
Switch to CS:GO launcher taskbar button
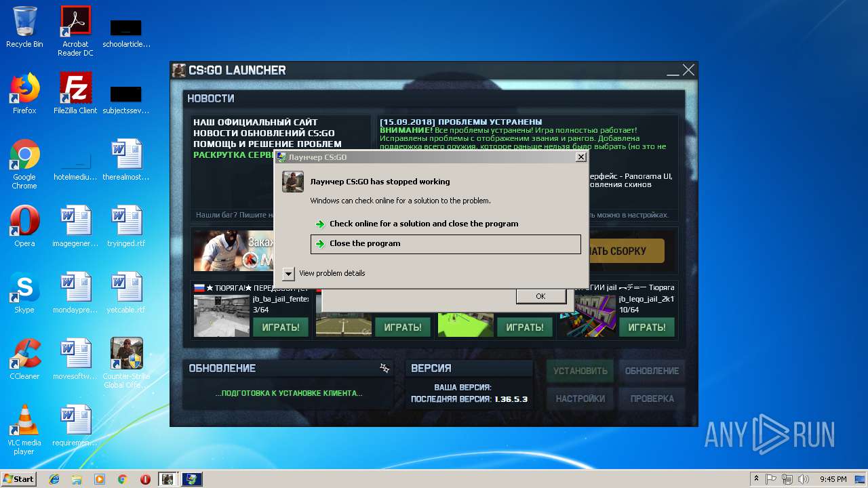(x=168, y=479)
